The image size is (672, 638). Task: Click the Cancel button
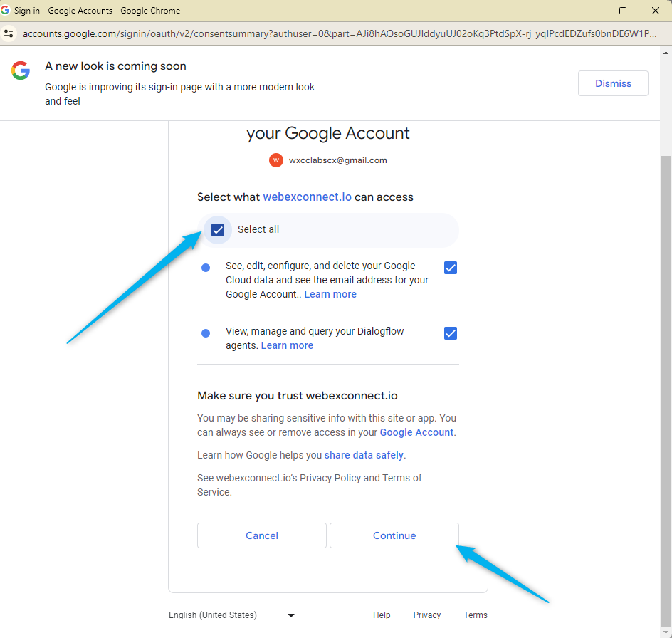pyautogui.click(x=262, y=535)
